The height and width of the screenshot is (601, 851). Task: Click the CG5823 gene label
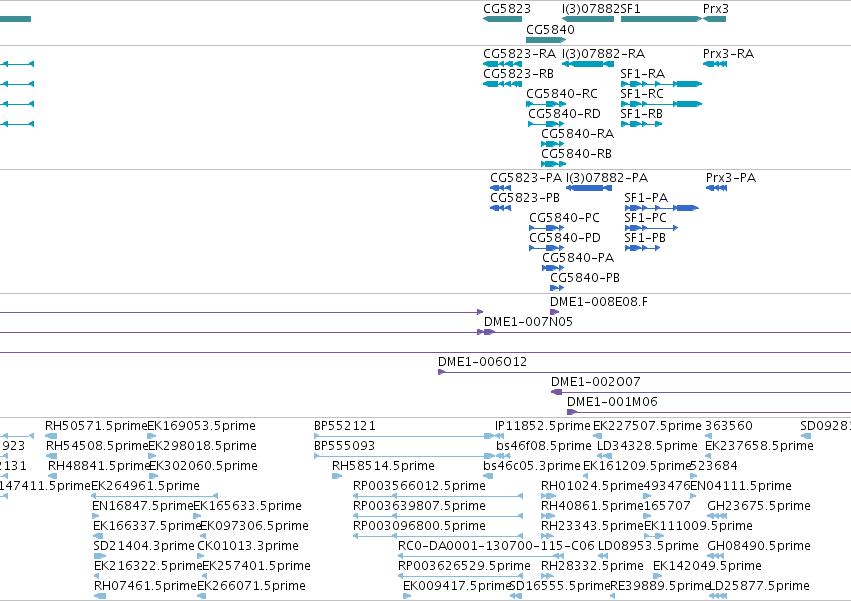[x=507, y=9]
